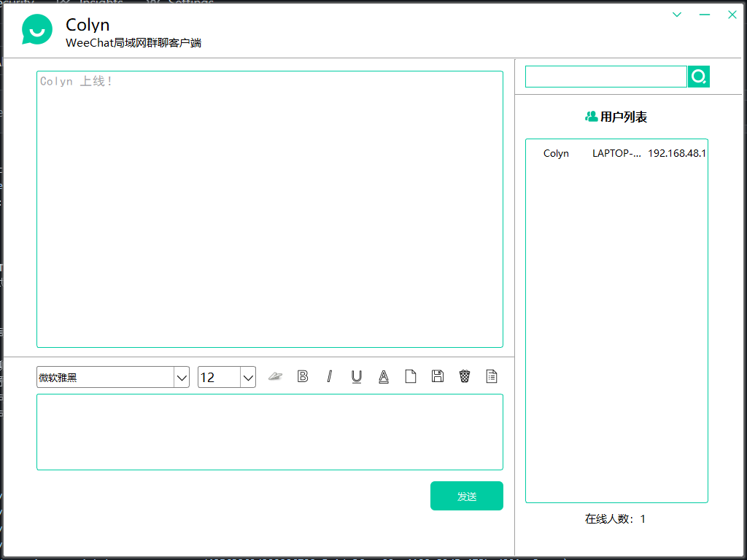Viewport: 747px width, 560px height.
Task: Toggle bold formatting
Action: pos(302,376)
